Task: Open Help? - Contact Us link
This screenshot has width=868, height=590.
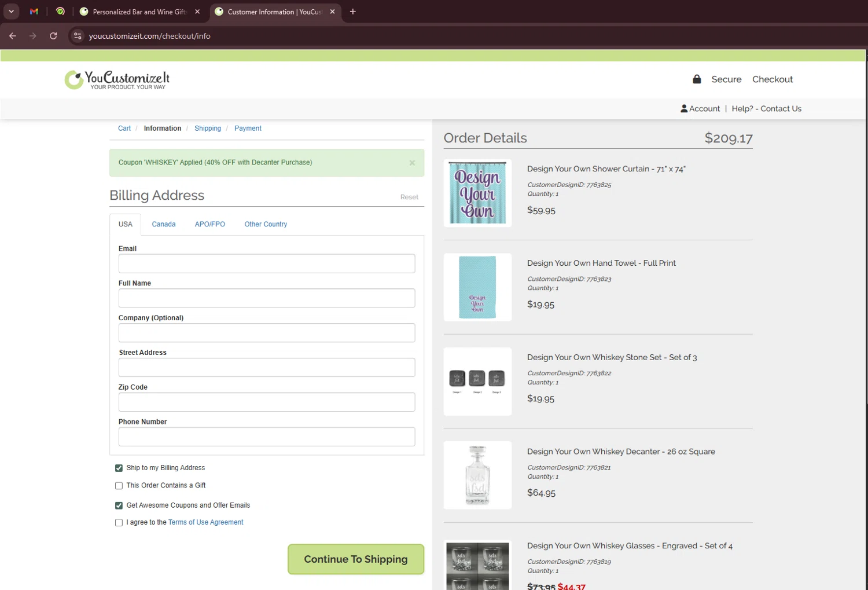Action: pyautogui.click(x=766, y=108)
